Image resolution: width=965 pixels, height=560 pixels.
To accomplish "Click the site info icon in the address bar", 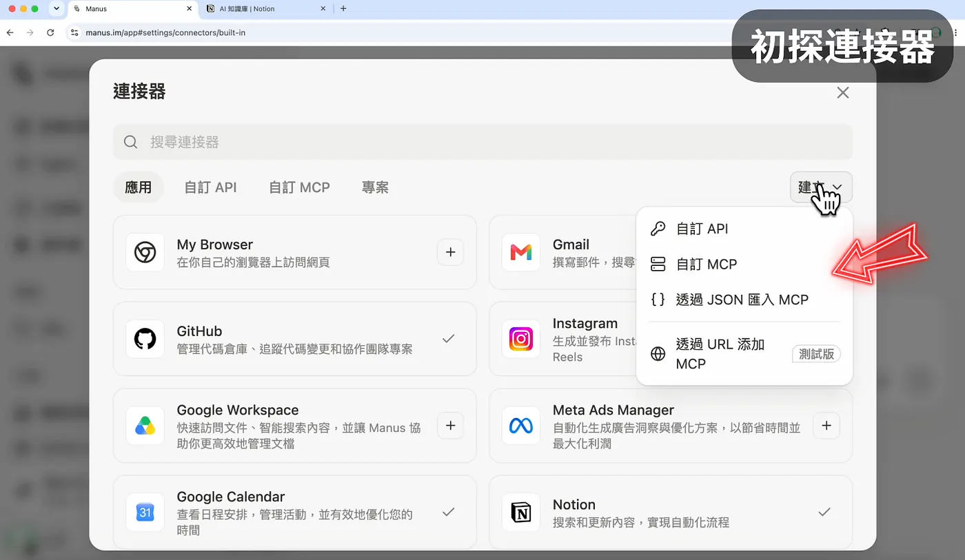I will 74,32.
